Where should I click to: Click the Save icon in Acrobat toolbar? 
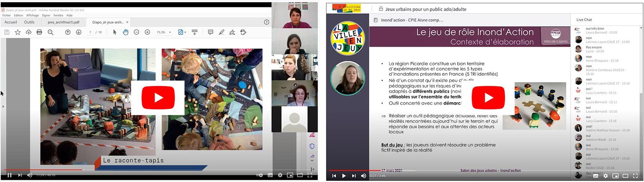coord(7,32)
